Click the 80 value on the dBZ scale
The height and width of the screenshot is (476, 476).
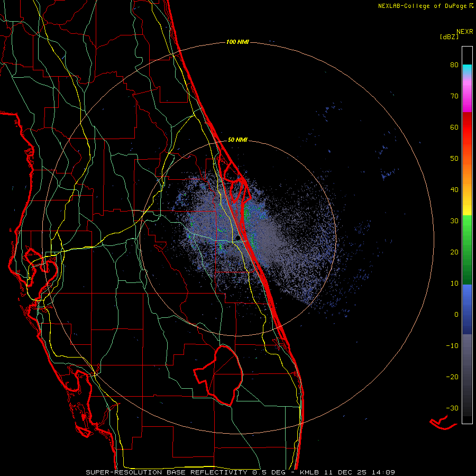[454, 65]
